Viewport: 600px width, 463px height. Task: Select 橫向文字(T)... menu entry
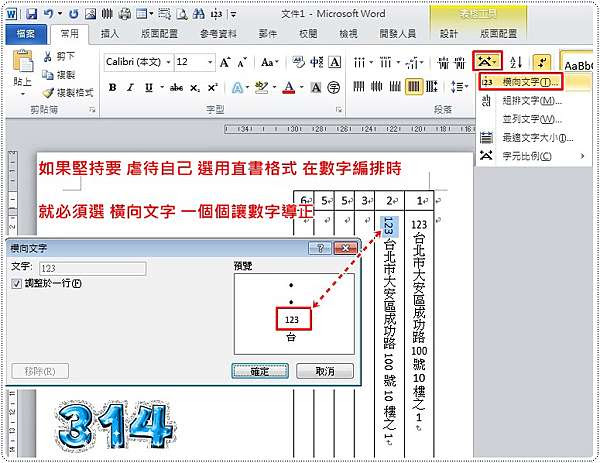coord(521,82)
